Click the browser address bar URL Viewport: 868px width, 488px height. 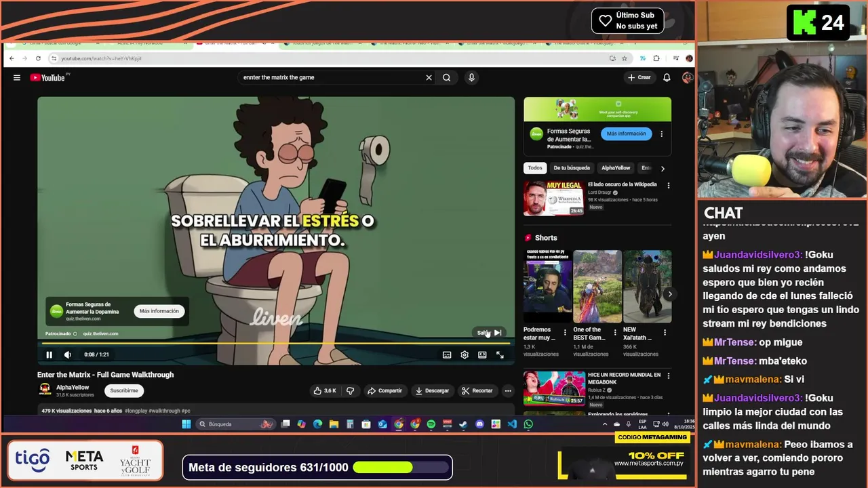click(x=102, y=58)
